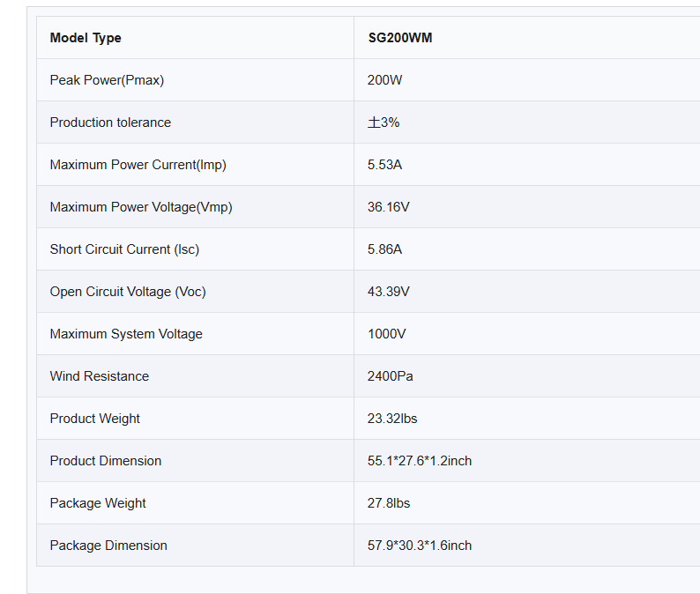Click the Production tolerance label
The width and height of the screenshot is (700, 594).
[x=110, y=123]
